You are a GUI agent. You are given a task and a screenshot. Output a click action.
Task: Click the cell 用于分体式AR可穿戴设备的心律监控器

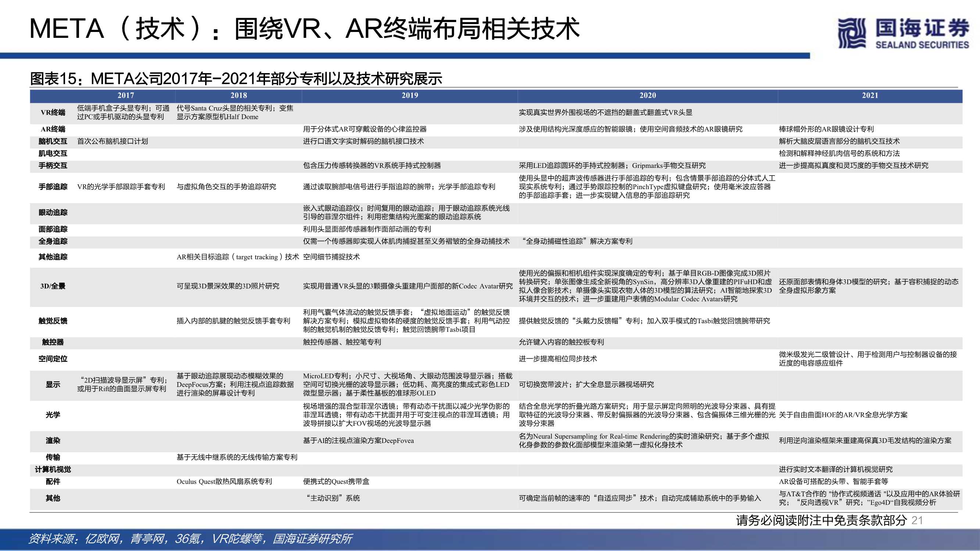[x=365, y=129]
